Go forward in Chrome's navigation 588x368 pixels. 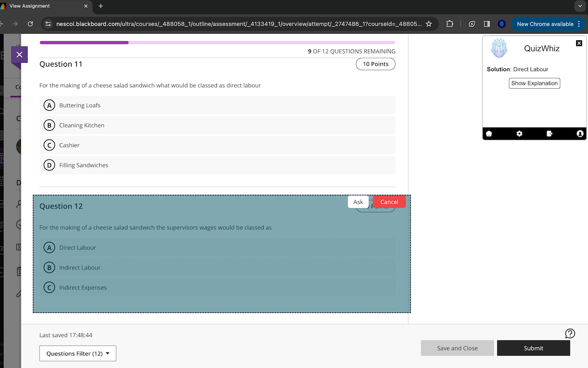tap(15, 24)
